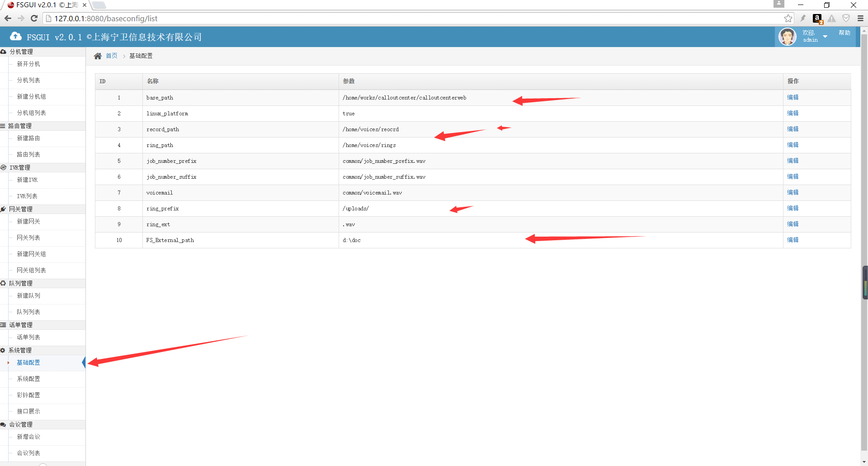Image resolution: width=868 pixels, height=466 pixels.
Task: Click the home icon in breadcrumb
Action: pyautogui.click(x=98, y=56)
